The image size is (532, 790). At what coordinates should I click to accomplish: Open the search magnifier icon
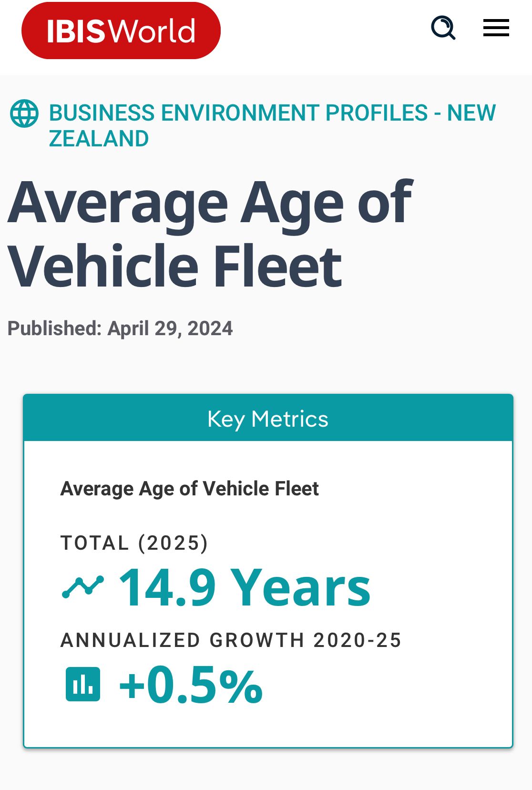click(x=443, y=28)
